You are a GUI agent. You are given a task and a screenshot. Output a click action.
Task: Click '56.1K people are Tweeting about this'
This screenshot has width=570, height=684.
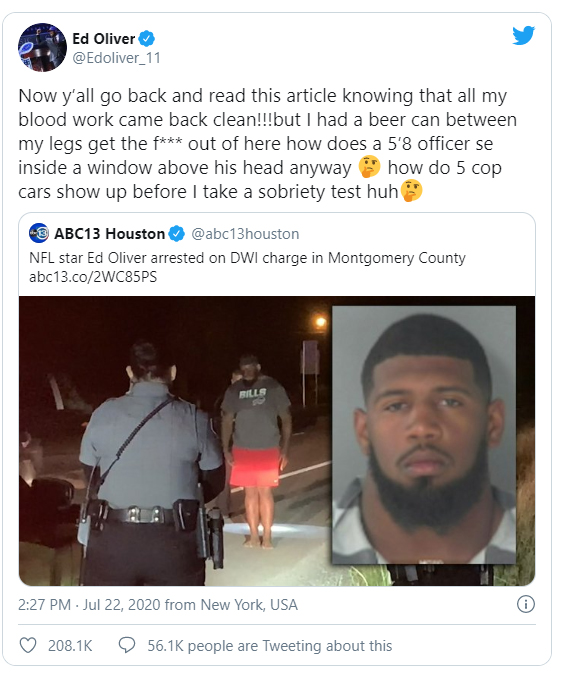click(270, 646)
